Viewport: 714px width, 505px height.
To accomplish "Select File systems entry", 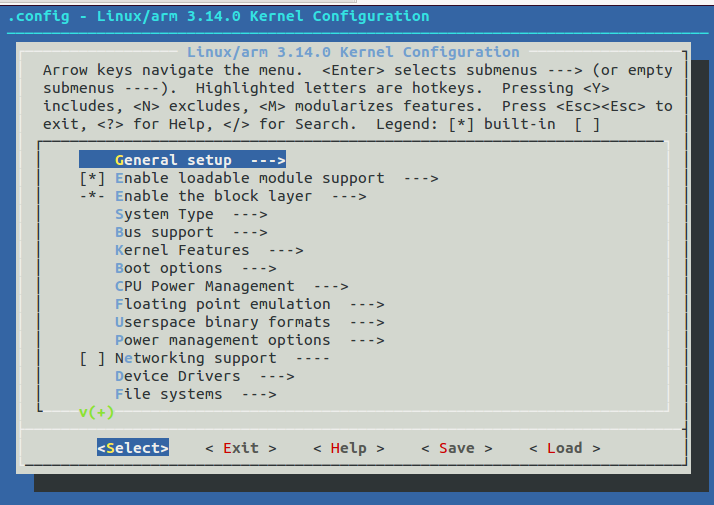I will click(196, 394).
